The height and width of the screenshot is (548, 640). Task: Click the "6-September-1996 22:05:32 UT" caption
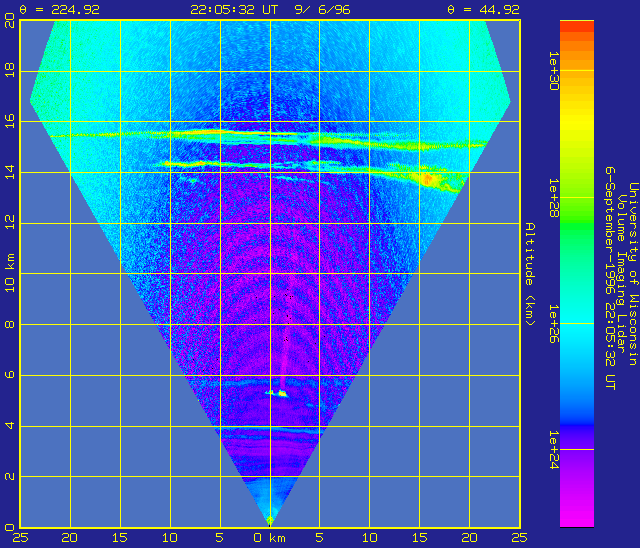(610, 278)
